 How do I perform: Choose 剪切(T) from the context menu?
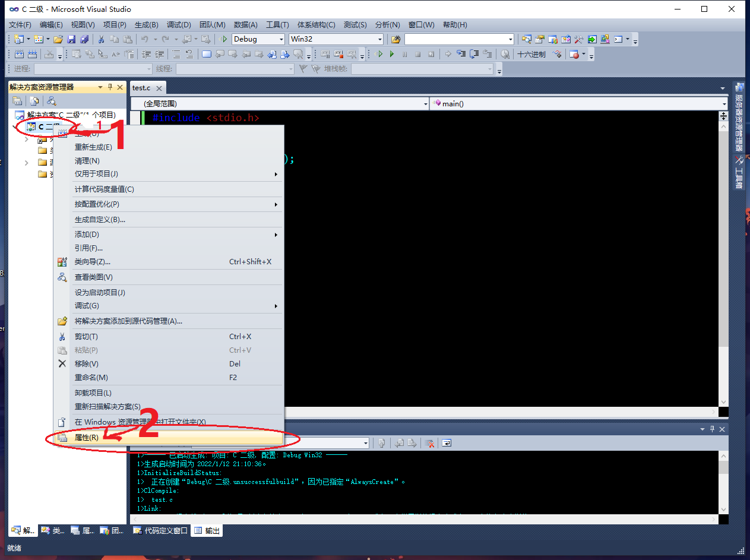point(169,337)
